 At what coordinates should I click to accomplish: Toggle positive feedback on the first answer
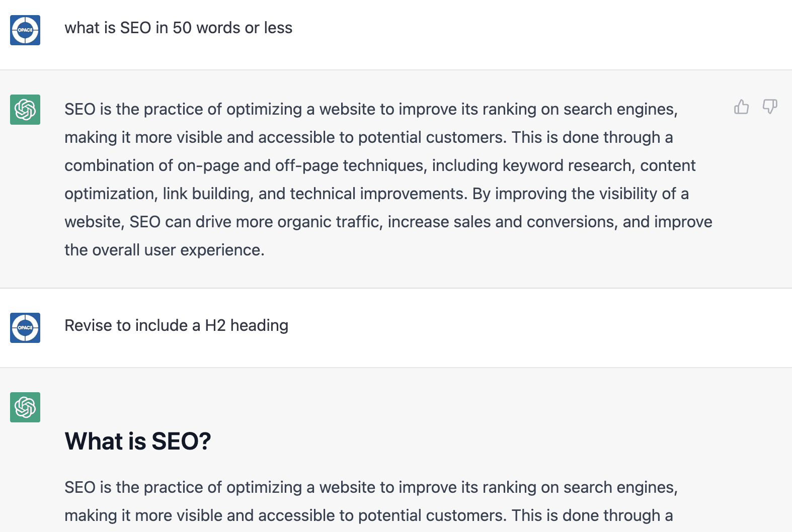pos(742,107)
